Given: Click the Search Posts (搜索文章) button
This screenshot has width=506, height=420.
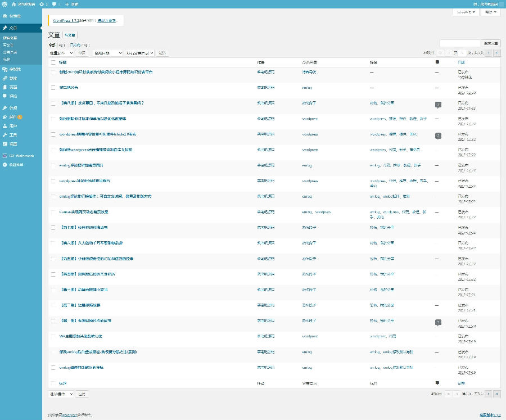Looking at the screenshot, I should pos(491,43).
